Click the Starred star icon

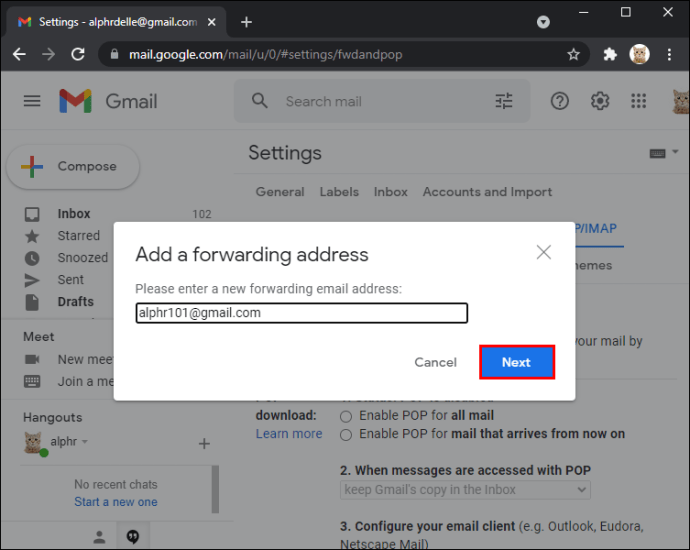(x=32, y=236)
